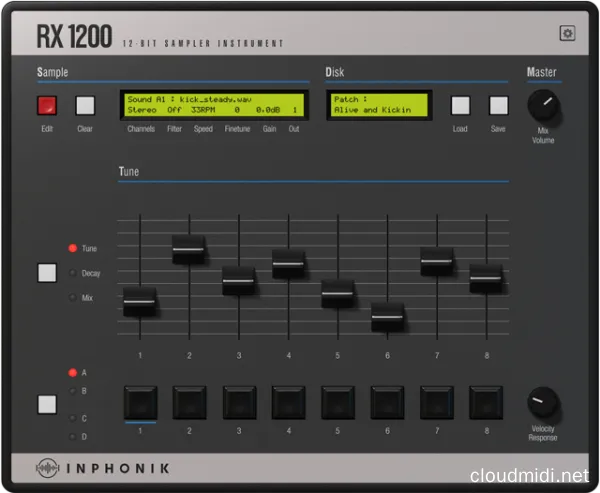Select the Decay slider mode

point(73,273)
